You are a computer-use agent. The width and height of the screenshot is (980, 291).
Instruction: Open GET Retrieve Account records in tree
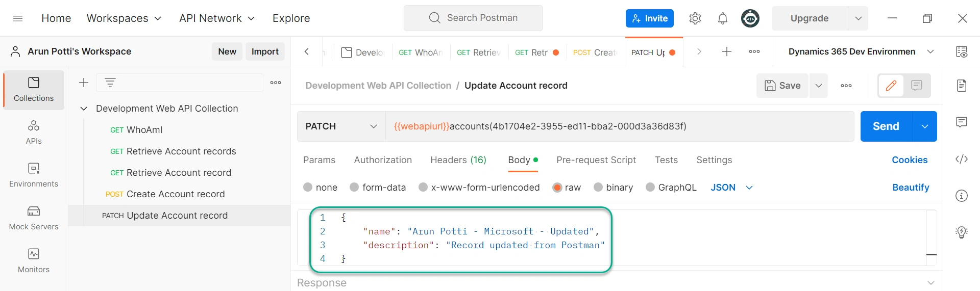pyautogui.click(x=179, y=151)
